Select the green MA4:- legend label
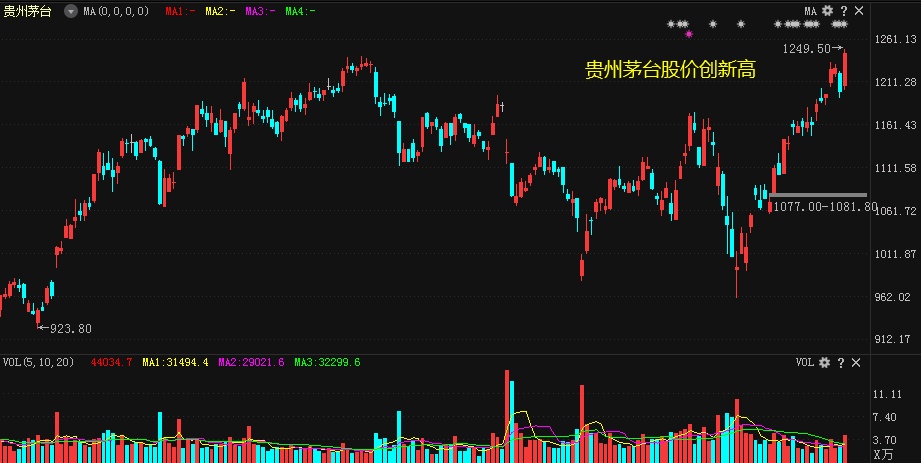Viewport: 921px width, 463px height. pyautogui.click(x=300, y=11)
